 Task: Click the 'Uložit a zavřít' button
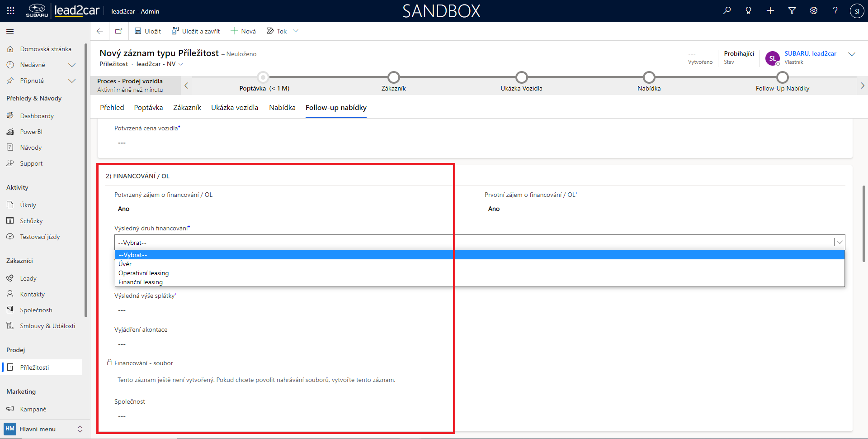(196, 31)
